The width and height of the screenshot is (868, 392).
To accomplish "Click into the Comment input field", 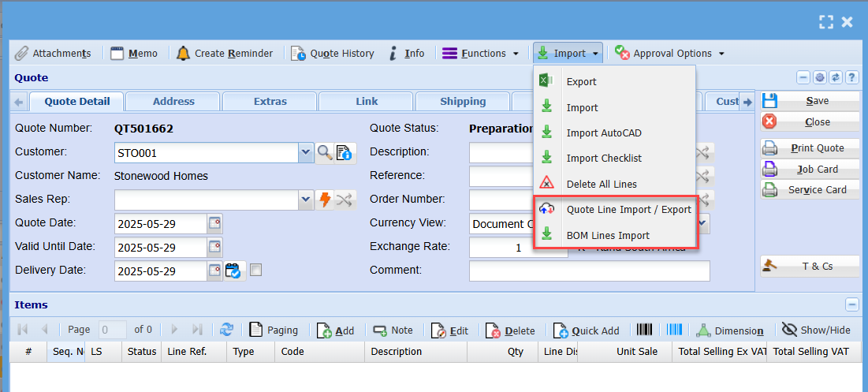I will tap(589, 271).
